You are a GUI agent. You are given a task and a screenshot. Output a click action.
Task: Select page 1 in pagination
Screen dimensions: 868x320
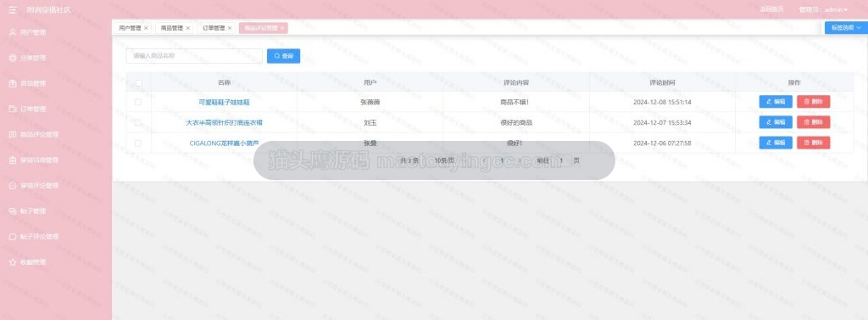pyautogui.click(x=502, y=160)
